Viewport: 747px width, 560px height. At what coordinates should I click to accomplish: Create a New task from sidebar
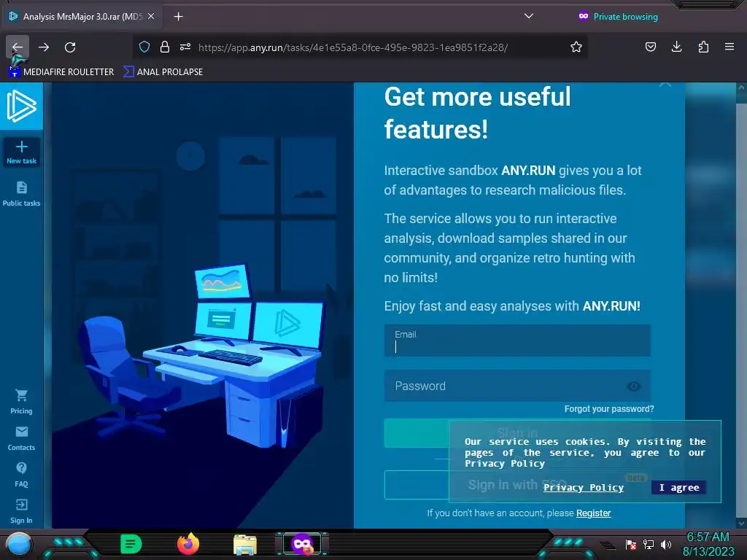tap(21, 152)
